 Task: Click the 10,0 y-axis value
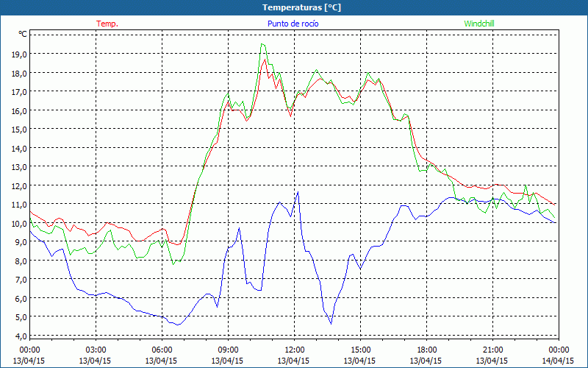pyautogui.click(x=20, y=223)
